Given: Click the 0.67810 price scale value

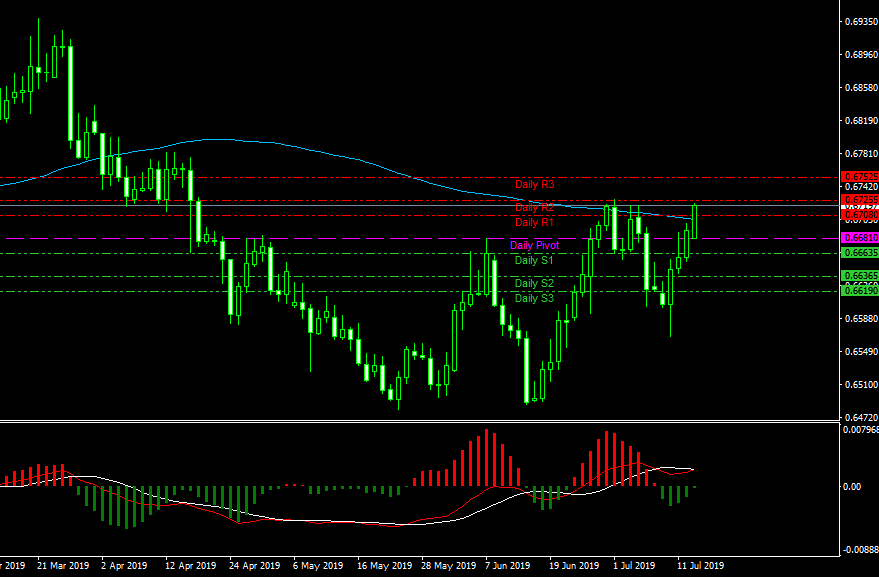Looking at the screenshot, I should (x=861, y=154).
